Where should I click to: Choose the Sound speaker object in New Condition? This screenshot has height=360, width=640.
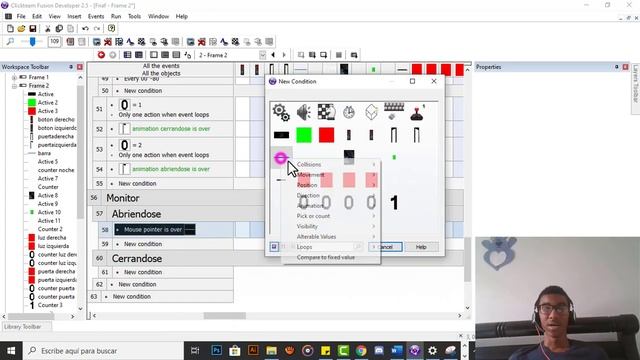click(x=304, y=112)
